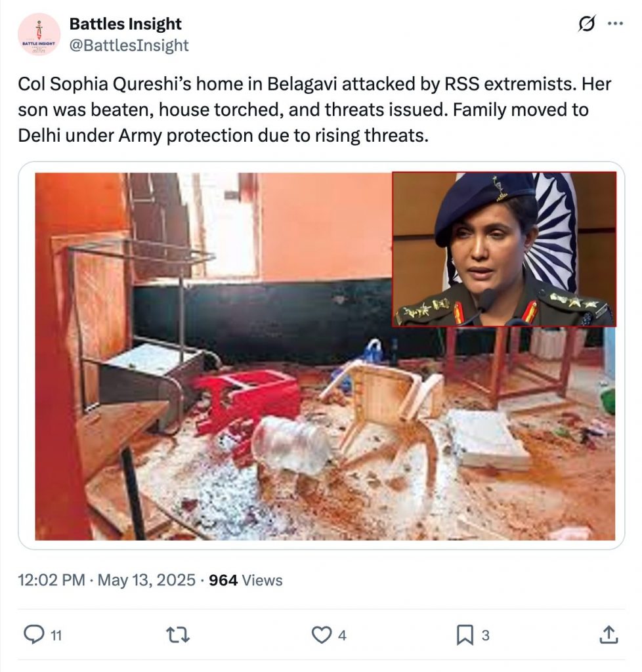Bookmark this post
642x672 pixels.
[464, 635]
